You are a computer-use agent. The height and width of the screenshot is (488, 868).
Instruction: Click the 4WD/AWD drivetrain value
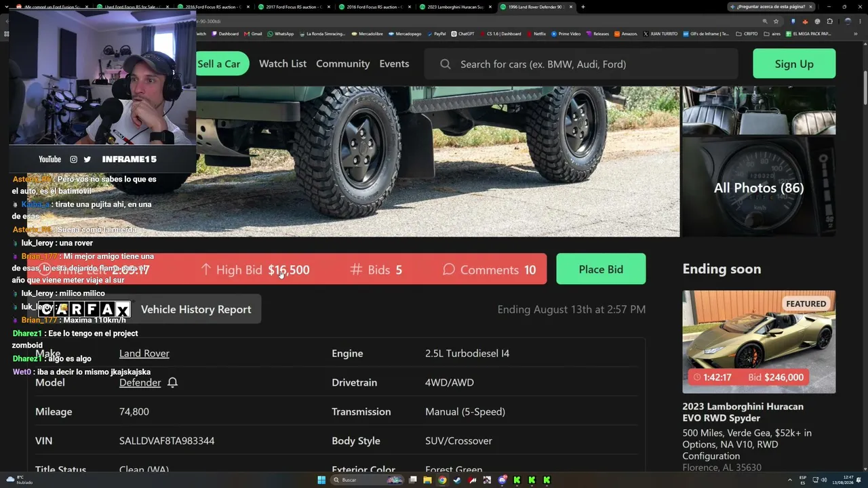click(450, 382)
